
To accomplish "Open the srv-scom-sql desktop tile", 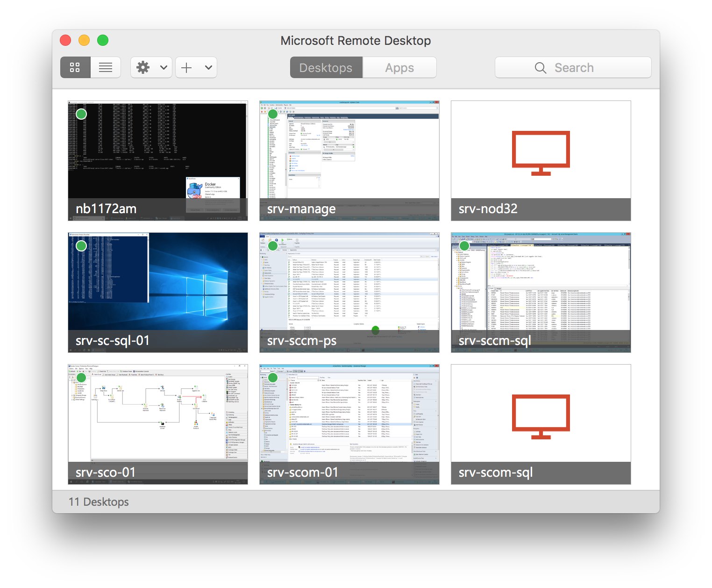I will [541, 424].
